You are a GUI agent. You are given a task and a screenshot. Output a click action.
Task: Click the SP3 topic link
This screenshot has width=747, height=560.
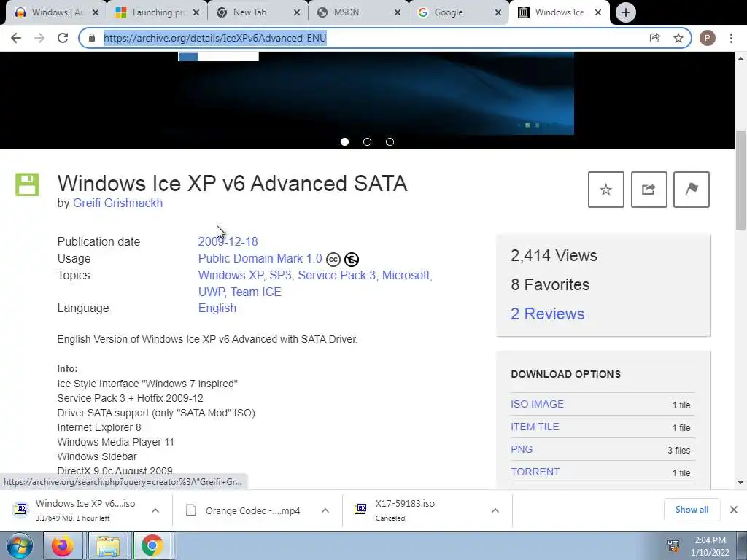(x=280, y=275)
